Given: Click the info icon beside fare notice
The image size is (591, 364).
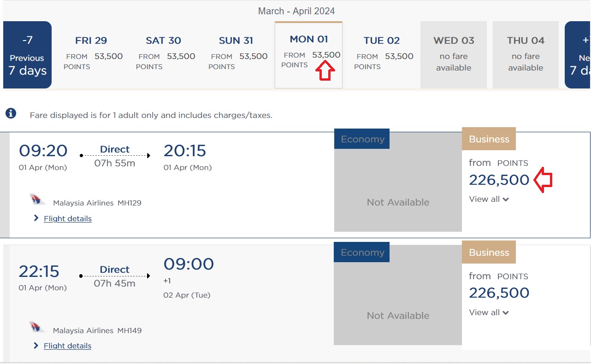Looking at the screenshot, I should pyautogui.click(x=11, y=113).
